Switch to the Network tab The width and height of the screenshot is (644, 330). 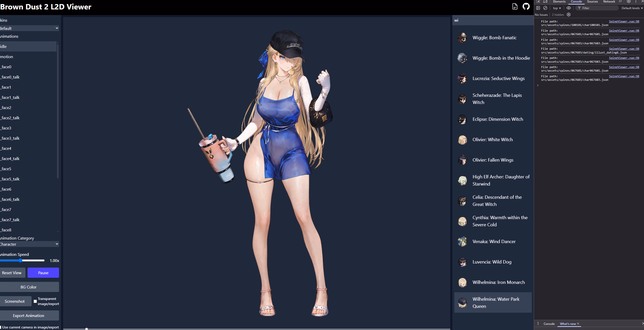coord(609,2)
